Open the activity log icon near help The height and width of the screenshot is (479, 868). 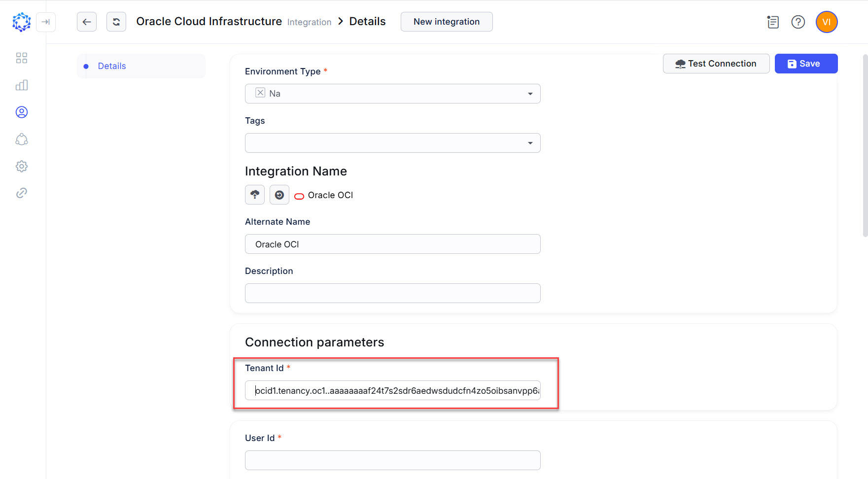(x=772, y=22)
